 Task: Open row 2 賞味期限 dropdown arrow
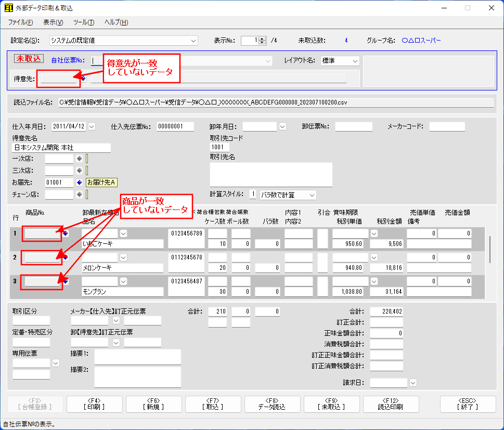coord(374,257)
